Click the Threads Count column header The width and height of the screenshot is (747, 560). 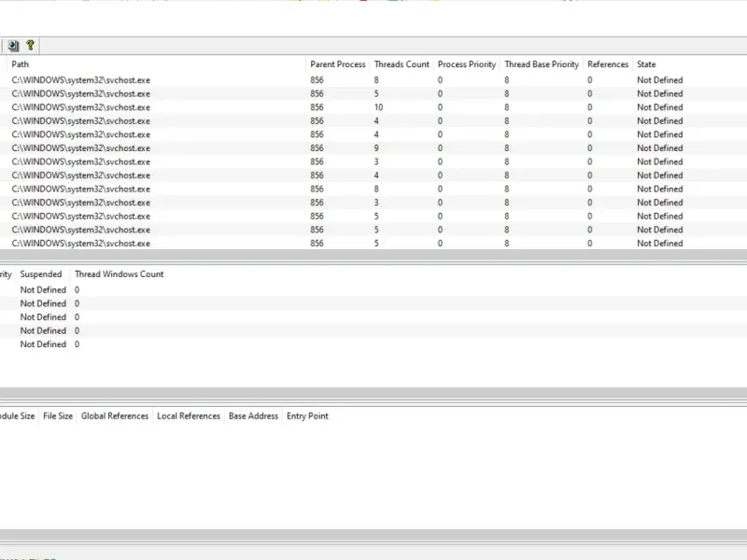coord(402,64)
